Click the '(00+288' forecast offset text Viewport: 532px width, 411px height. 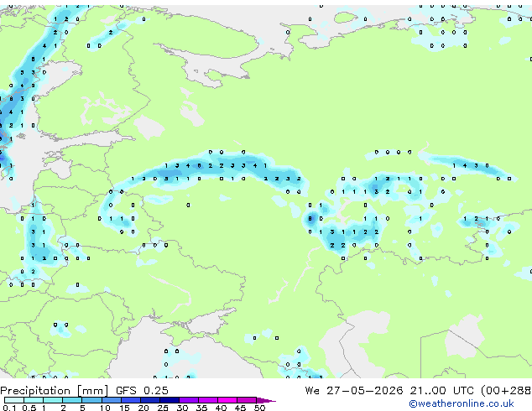click(x=506, y=391)
